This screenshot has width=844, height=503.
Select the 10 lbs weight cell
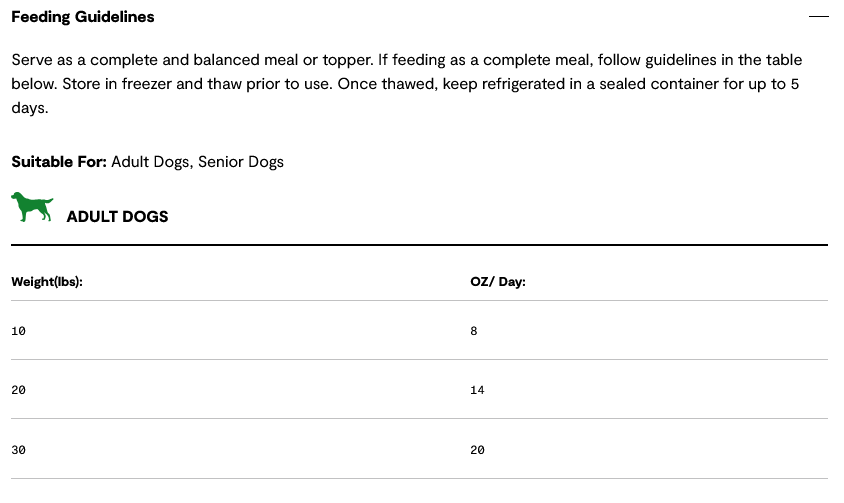19,330
